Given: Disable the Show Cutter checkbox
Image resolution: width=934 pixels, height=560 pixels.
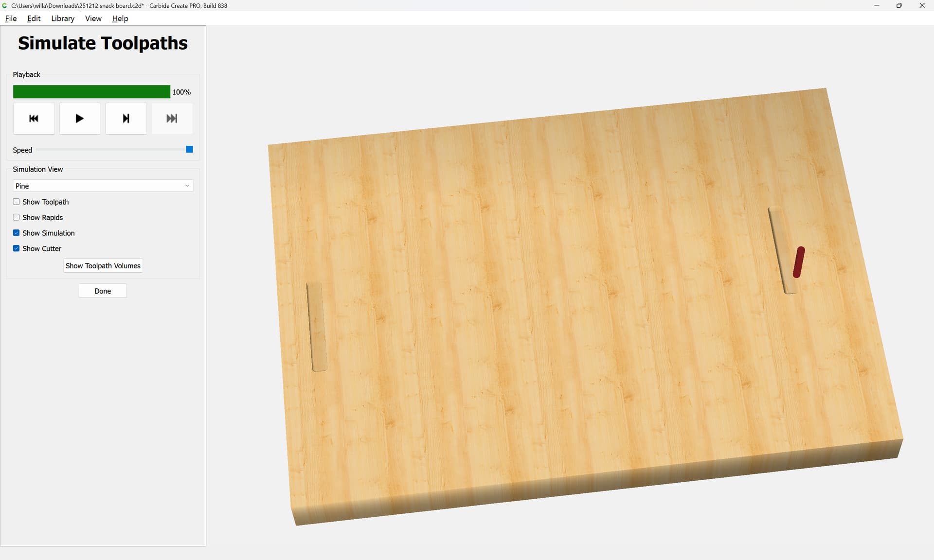Looking at the screenshot, I should pyautogui.click(x=17, y=248).
